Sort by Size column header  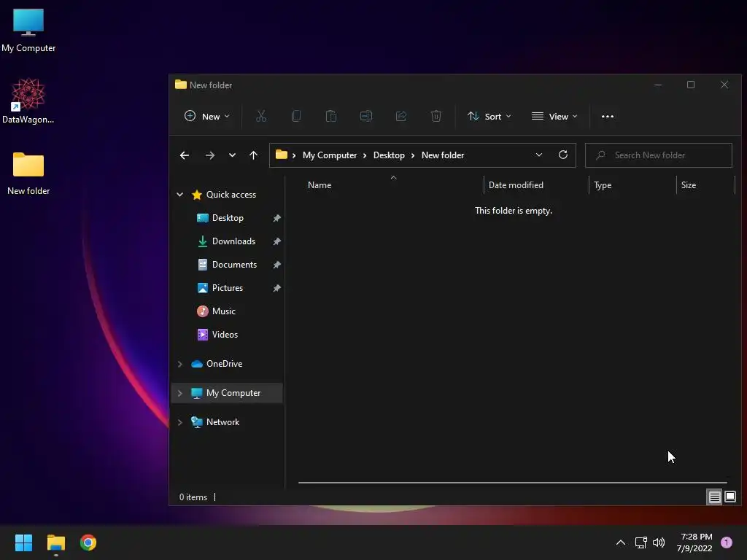[x=689, y=185]
